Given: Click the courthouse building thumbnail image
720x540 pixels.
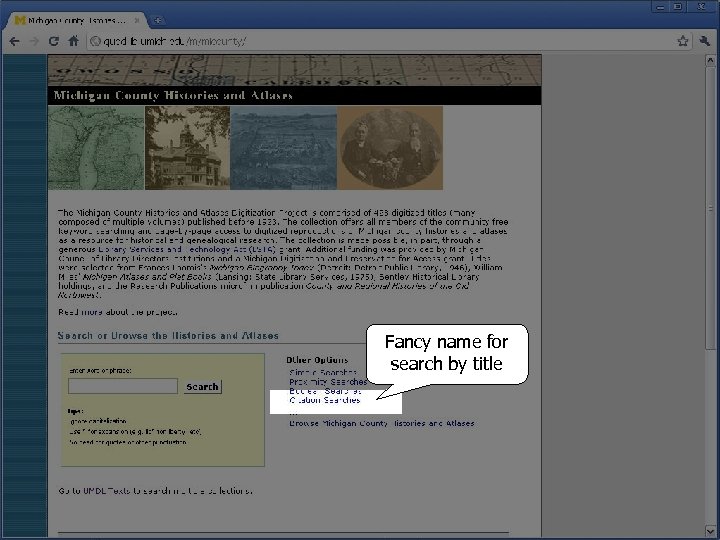Looking at the screenshot, I should click(187, 148).
